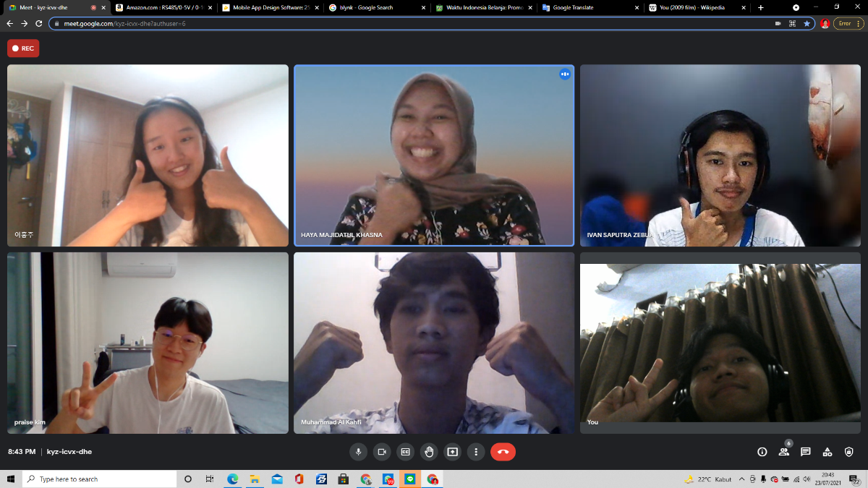Screen dimensions: 868x488
Task: Bookmark this page with star icon
Action: pos(807,23)
